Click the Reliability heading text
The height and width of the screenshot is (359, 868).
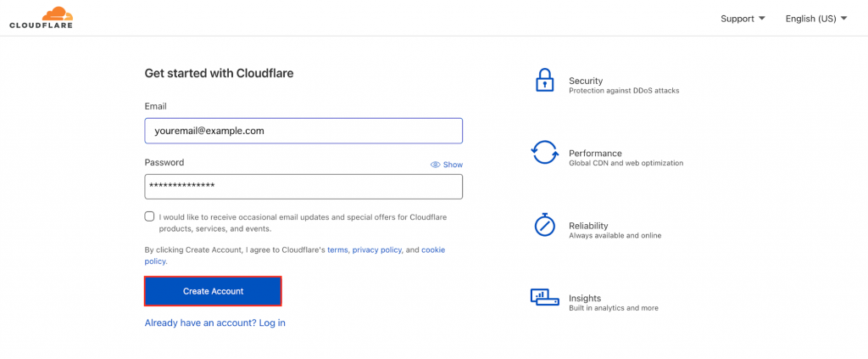coord(588,226)
